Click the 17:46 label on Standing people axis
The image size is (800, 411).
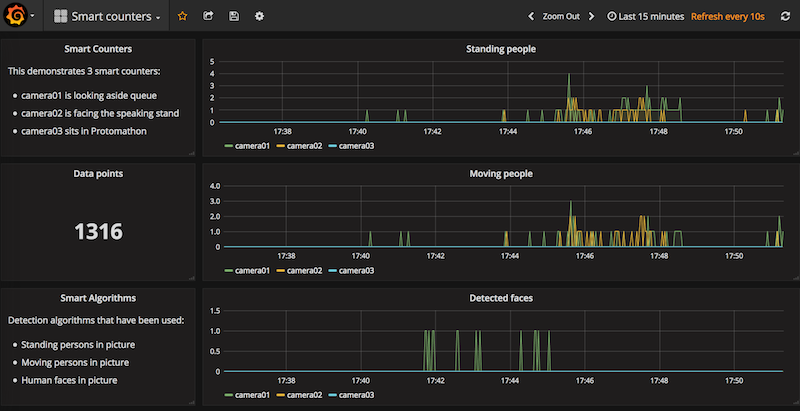point(583,131)
